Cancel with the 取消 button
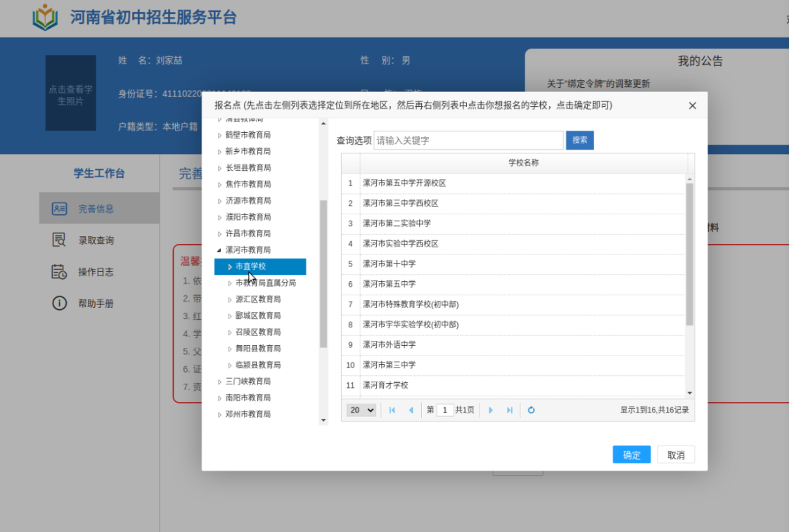This screenshot has width=789, height=532. [x=676, y=455]
